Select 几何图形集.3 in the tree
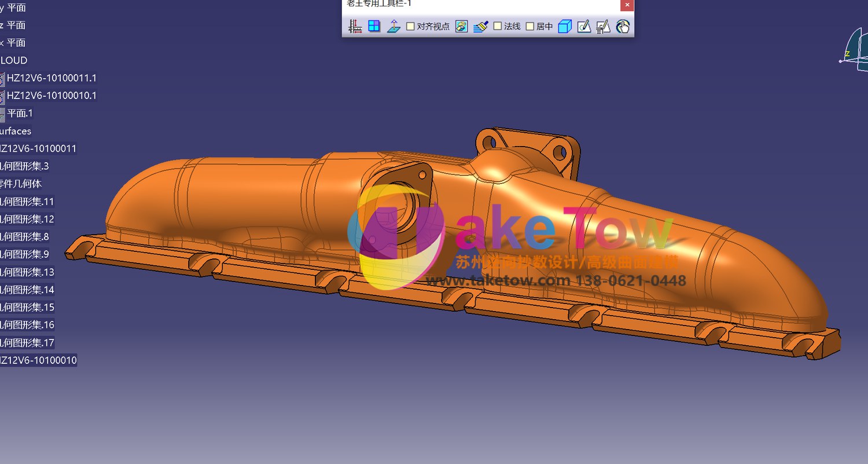 coord(25,166)
